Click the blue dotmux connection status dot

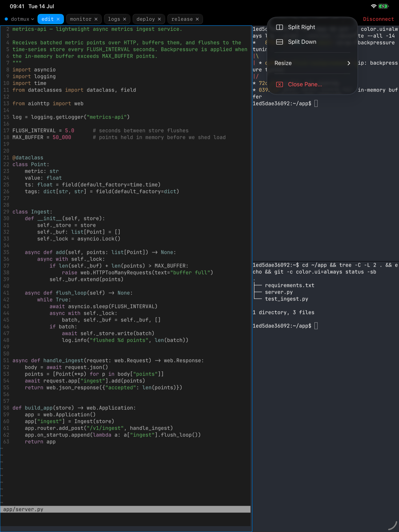[x=6, y=19]
